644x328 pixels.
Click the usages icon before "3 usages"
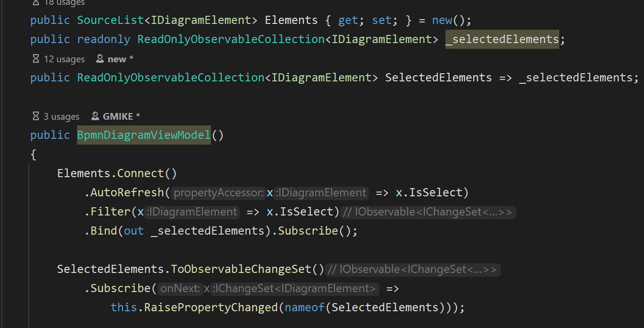[x=35, y=116]
